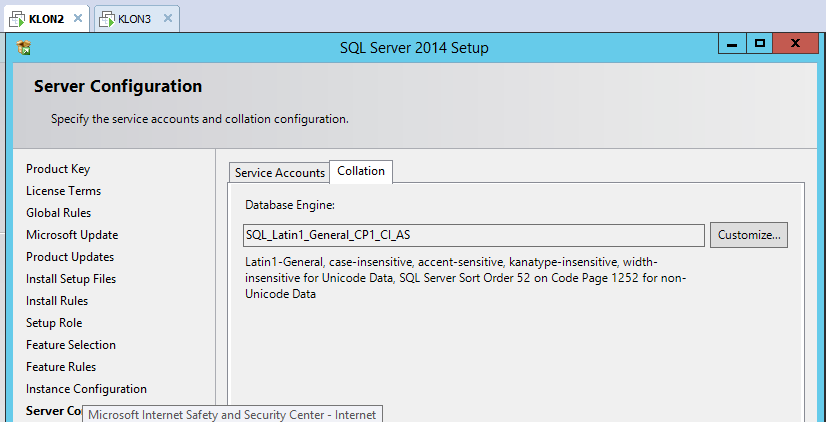Image resolution: width=826 pixels, height=422 pixels.
Task: Open the Service Accounts tab
Action: 279,173
